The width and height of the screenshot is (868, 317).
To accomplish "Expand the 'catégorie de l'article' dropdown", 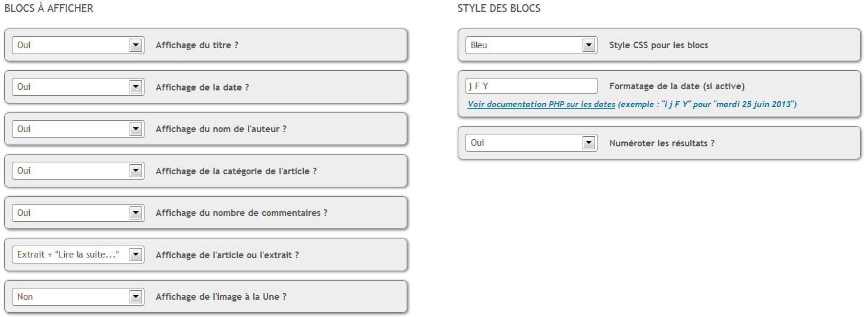I will [78, 171].
